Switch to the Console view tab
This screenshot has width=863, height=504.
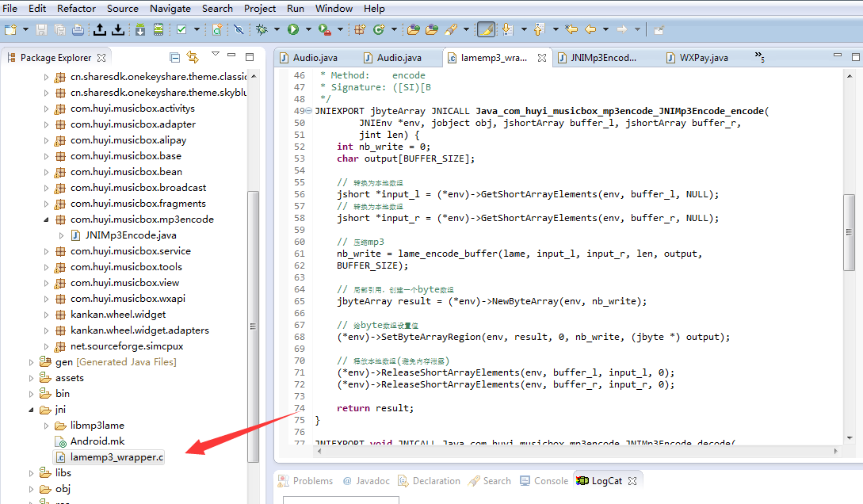tap(544, 481)
